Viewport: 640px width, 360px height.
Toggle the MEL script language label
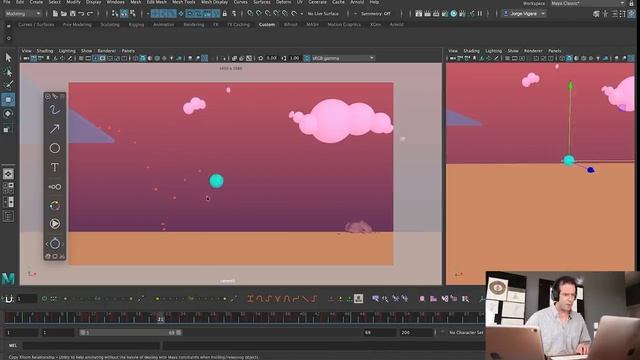(13, 345)
